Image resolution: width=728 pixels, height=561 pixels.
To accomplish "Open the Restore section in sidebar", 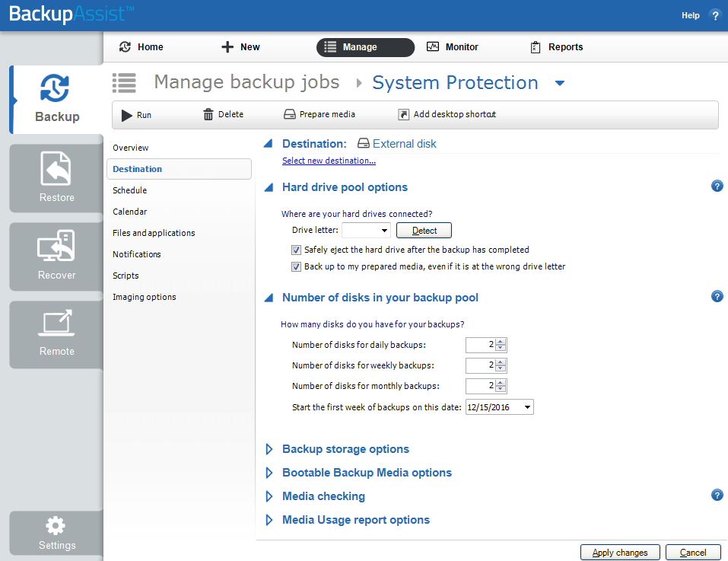I will pos(56,178).
